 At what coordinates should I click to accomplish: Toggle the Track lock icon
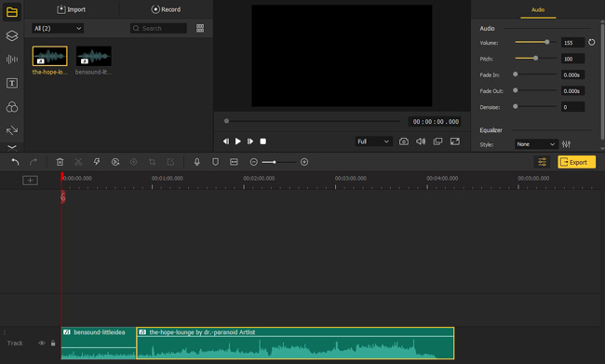pyautogui.click(x=53, y=344)
